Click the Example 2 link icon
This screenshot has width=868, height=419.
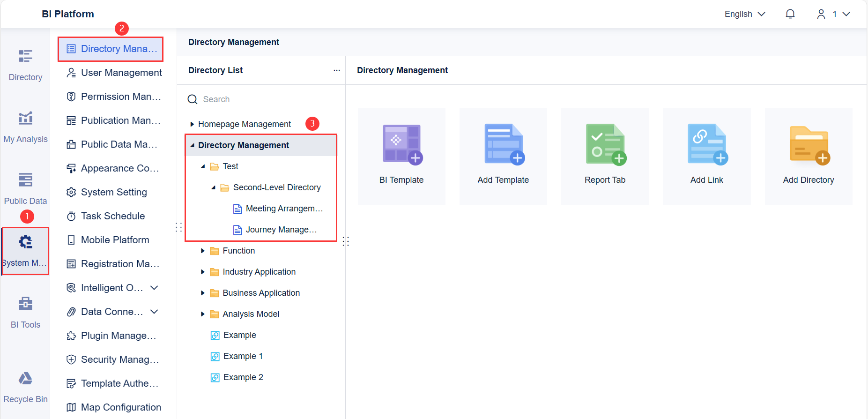pyautogui.click(x=215, y=378)
